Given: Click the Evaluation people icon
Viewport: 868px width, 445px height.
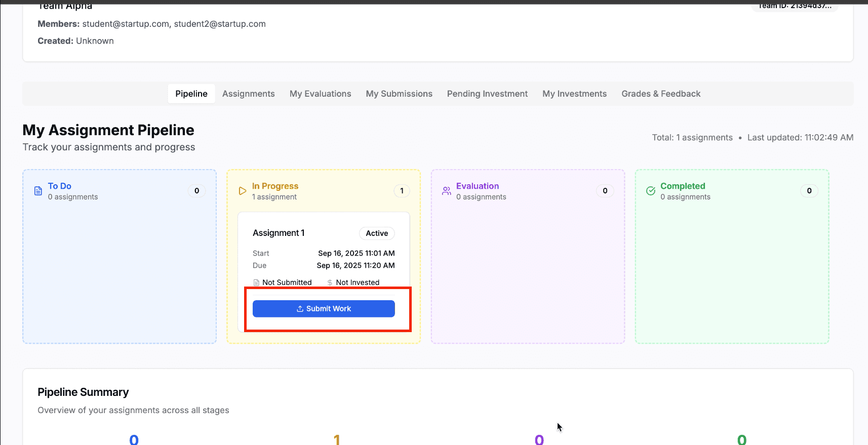Looking at the screenshot, I should point(447,191).
